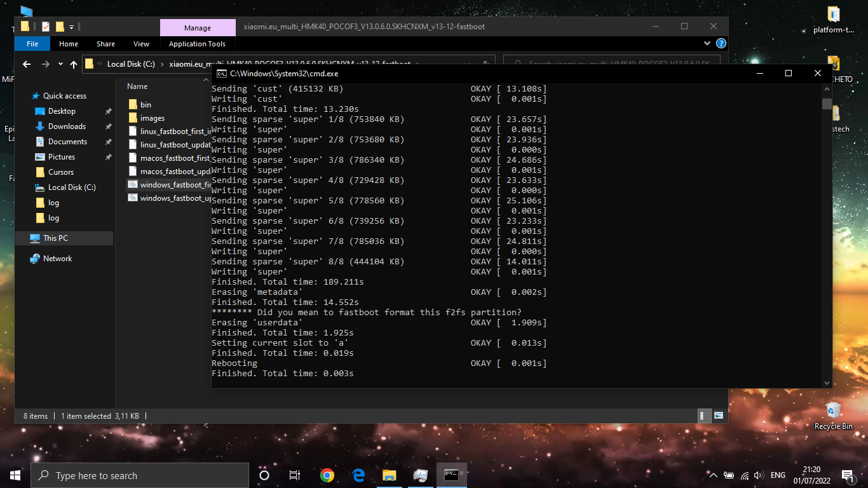Open the File menu tab
This screenshot has height=488, width=868.
pos(32,44)
